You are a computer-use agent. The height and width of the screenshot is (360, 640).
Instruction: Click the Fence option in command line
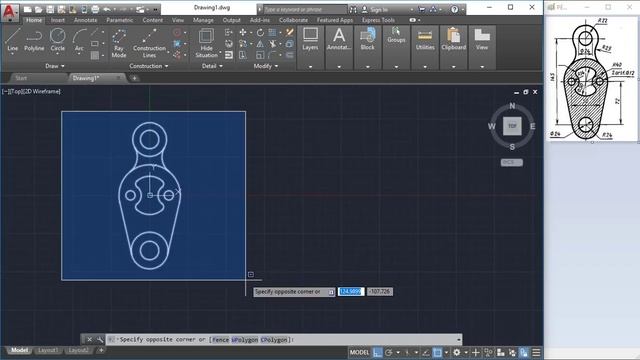tap(220, 340)
